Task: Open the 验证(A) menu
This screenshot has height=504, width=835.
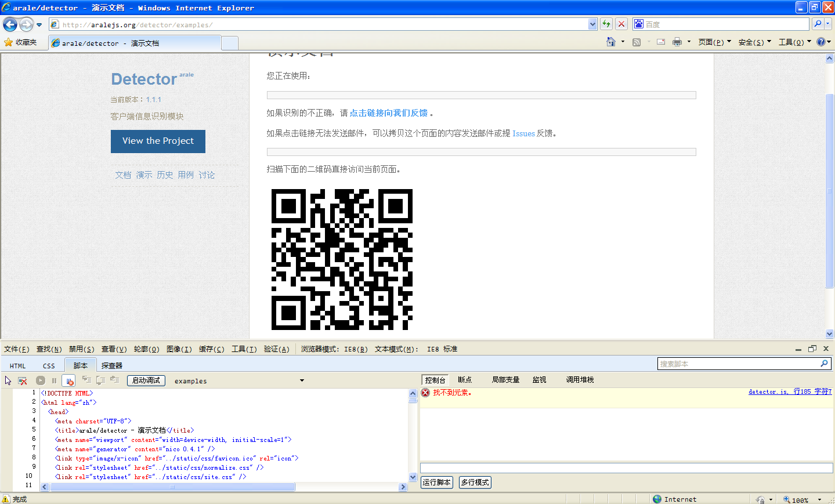Action: coord(276,349)
